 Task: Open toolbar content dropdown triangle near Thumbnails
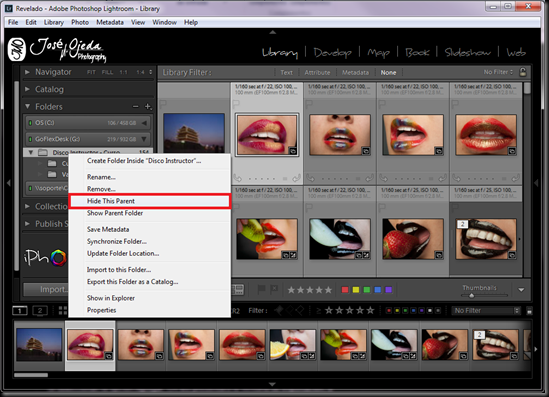point(521,290)
